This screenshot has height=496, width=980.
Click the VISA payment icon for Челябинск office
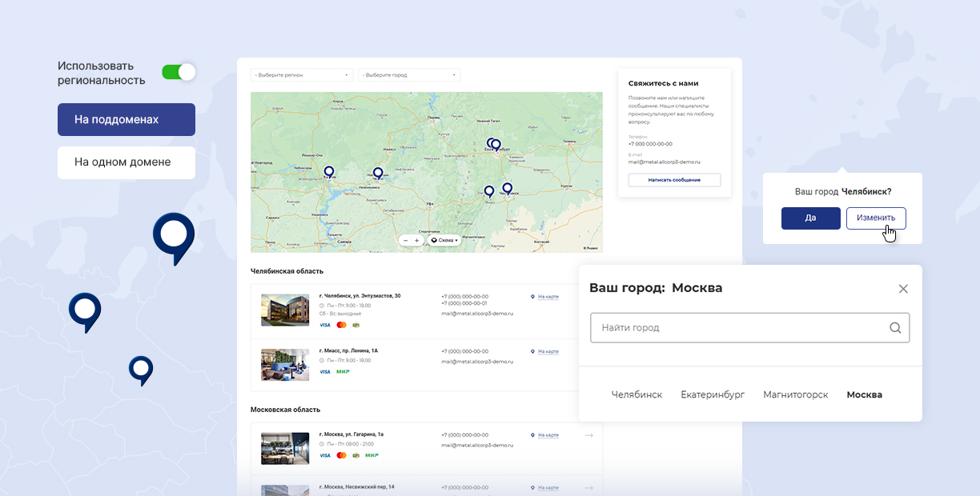pyautogui.click(x=324, y=325)
